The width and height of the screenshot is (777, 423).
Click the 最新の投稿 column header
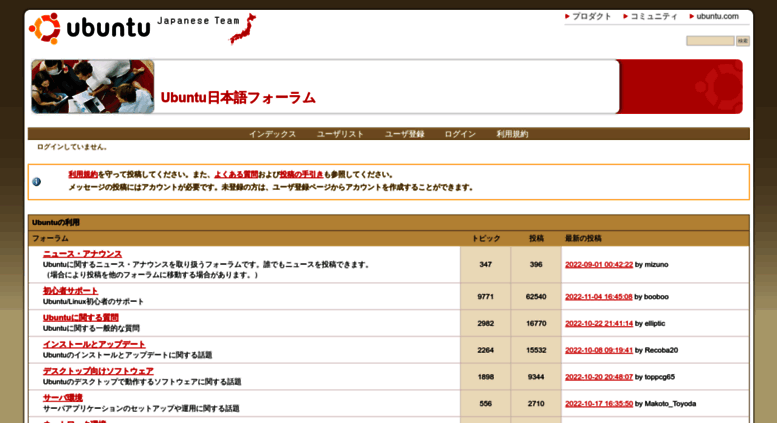click(583, 238)
